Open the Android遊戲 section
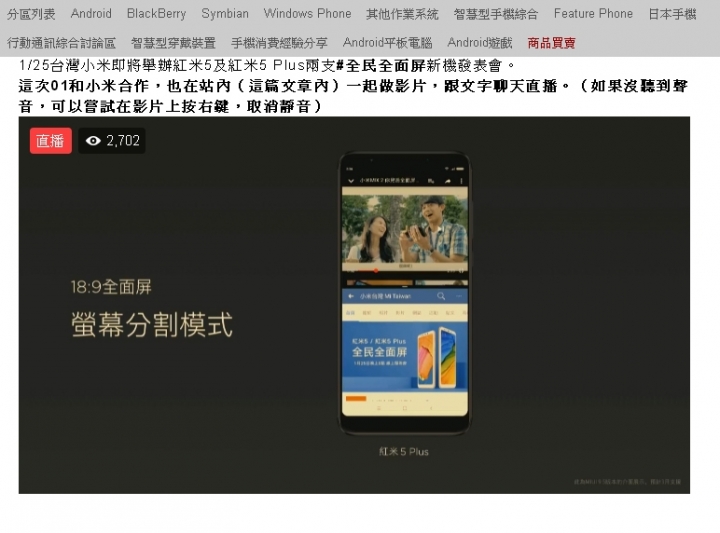This screenshot has height=533, width=720. point(480,43)
